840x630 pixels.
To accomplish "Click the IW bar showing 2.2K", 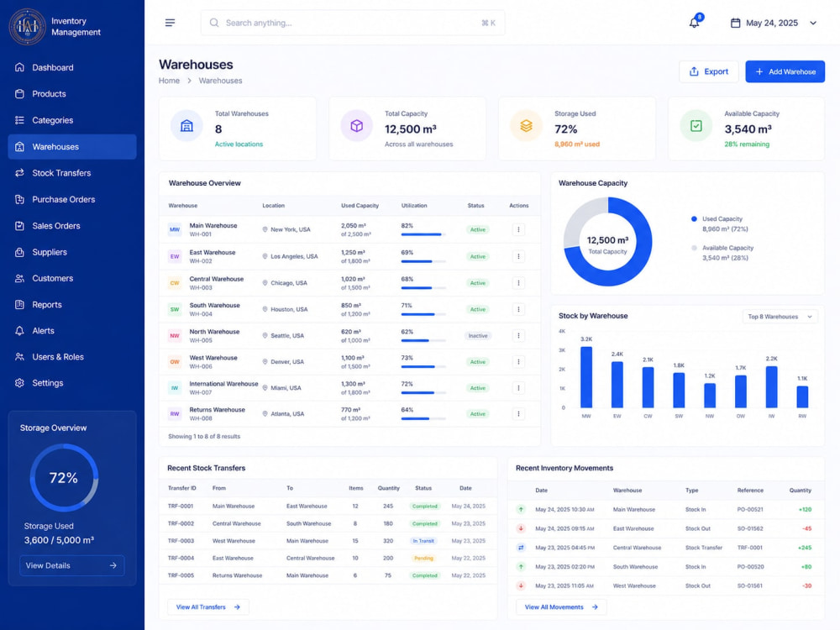I will point(771,386).
